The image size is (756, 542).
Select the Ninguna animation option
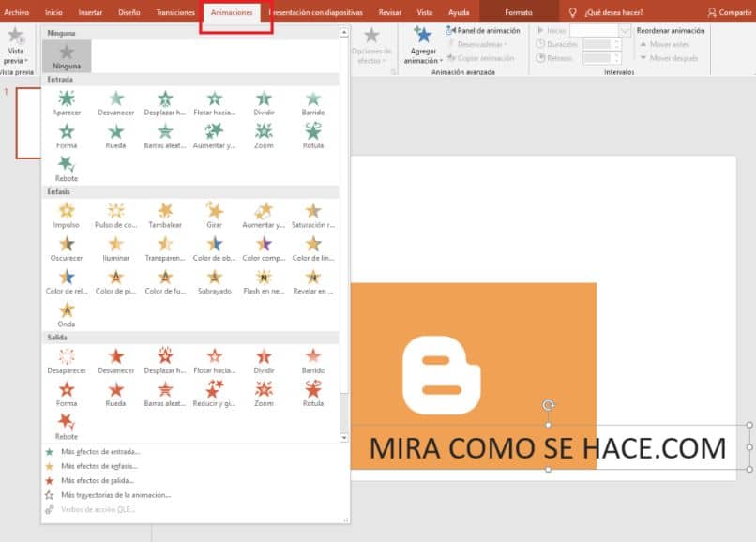point(67,55)
